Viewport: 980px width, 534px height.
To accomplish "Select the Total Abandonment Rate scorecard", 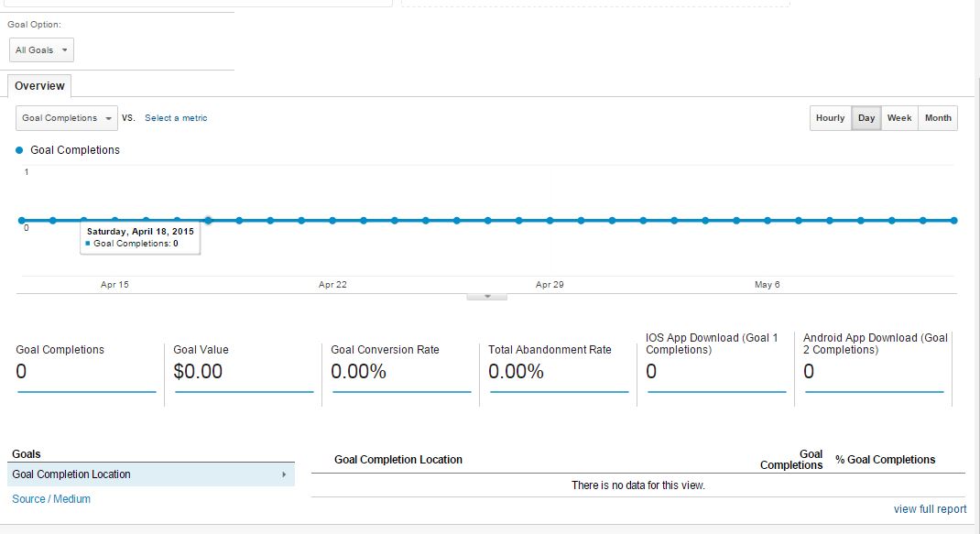I will [x=559, y=365].
